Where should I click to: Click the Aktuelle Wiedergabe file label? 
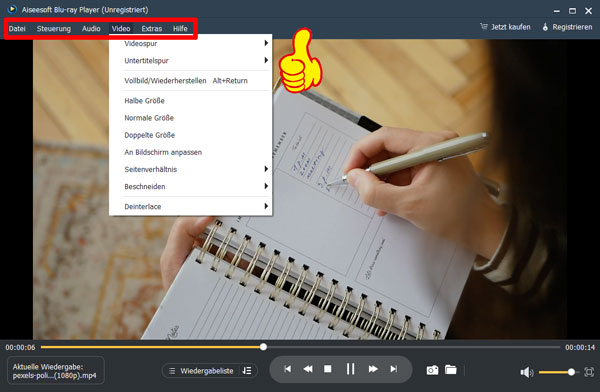coord(55,371)
